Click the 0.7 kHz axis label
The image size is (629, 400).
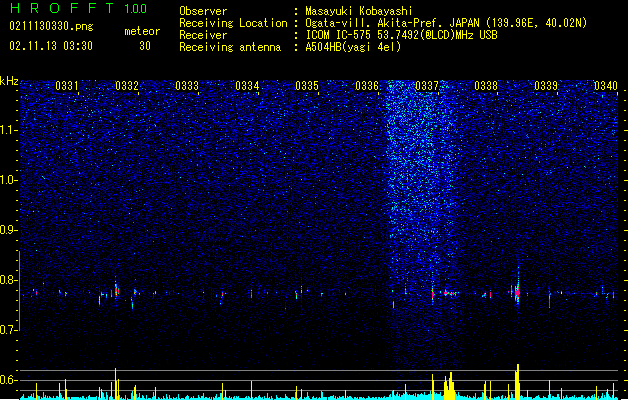pos(9,330)
